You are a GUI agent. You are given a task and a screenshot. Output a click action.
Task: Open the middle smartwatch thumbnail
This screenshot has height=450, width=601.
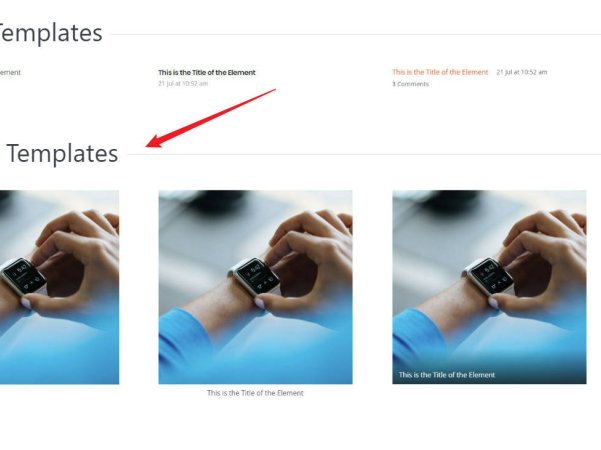(255, 287)
